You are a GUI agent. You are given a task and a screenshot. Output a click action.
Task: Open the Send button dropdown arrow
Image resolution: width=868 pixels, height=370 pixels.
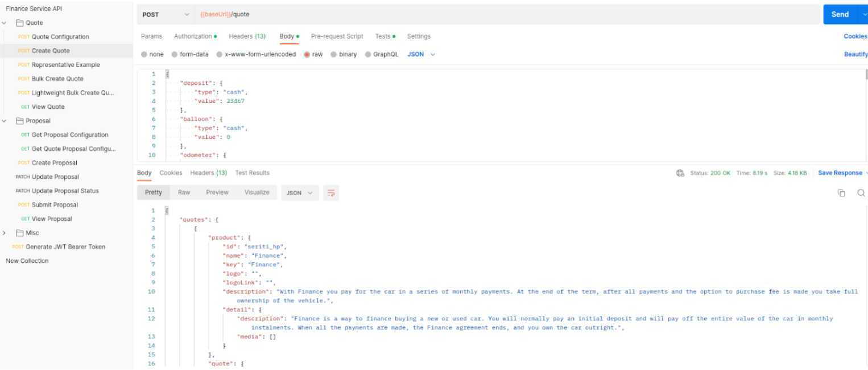click(x=864, y=14)
